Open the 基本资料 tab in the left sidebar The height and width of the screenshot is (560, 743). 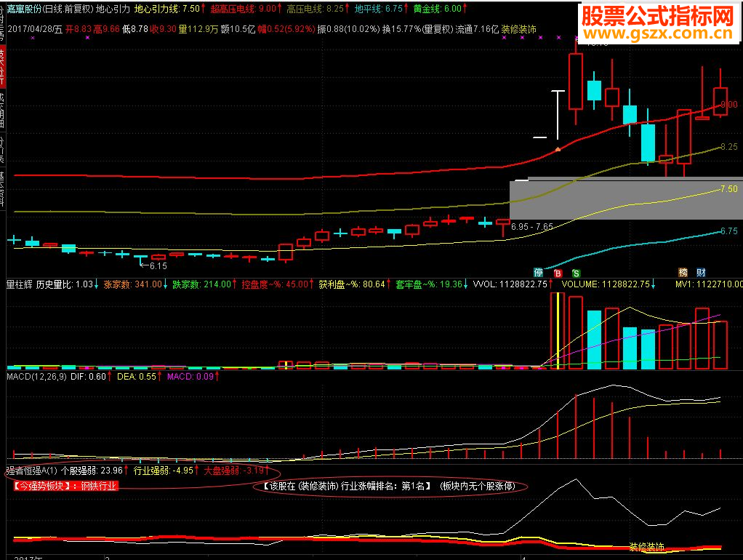2,188
